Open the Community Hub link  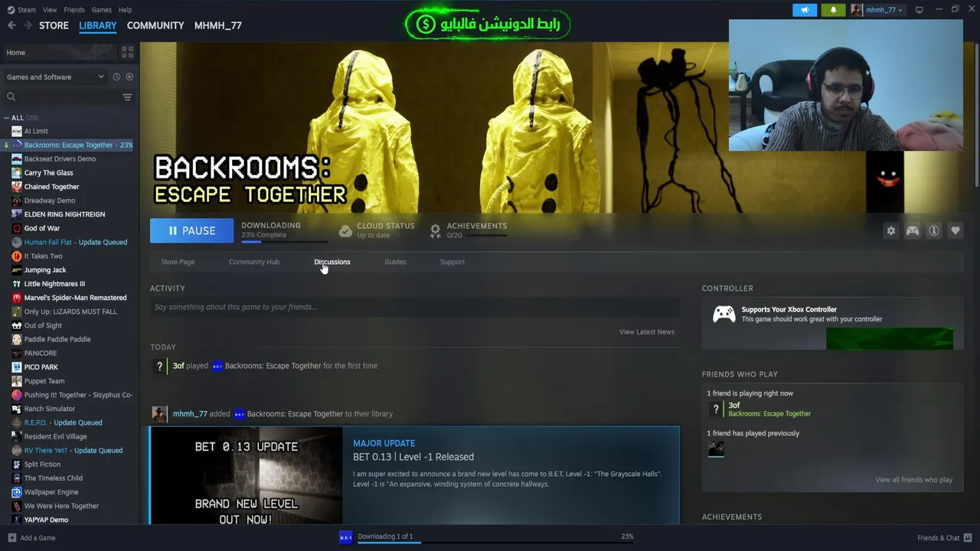[254, 262]
